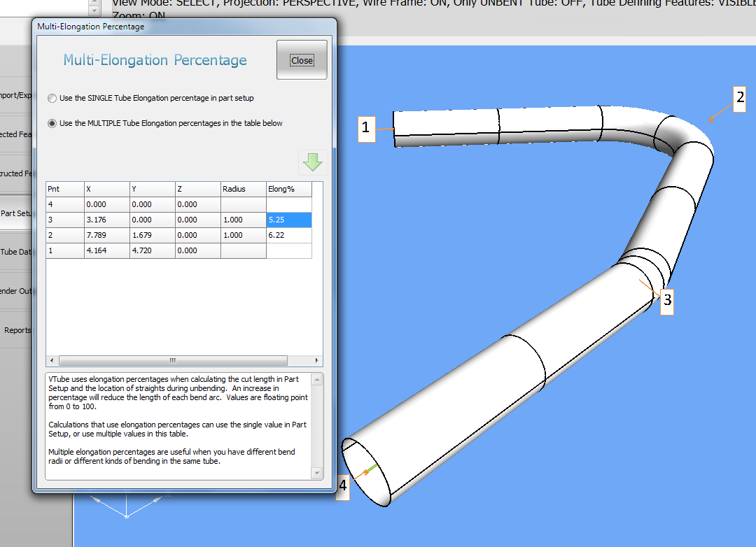Click the table's horizontal scrollbar thumb

(174, 361)
